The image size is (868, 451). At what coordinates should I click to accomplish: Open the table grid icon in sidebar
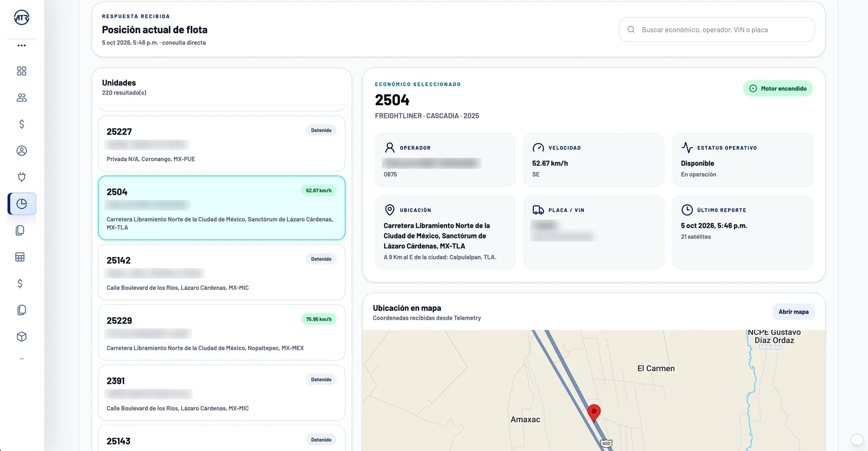click(20, 257)
